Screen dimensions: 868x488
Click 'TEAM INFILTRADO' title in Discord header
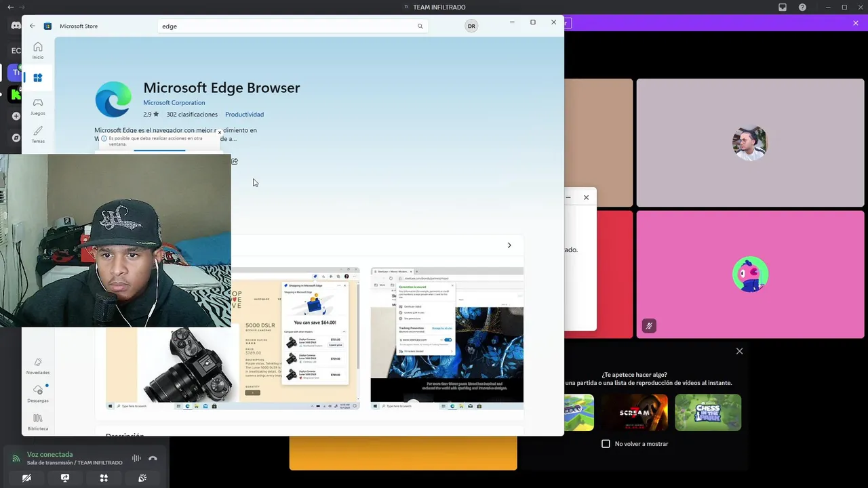click(x=439, y=7)
